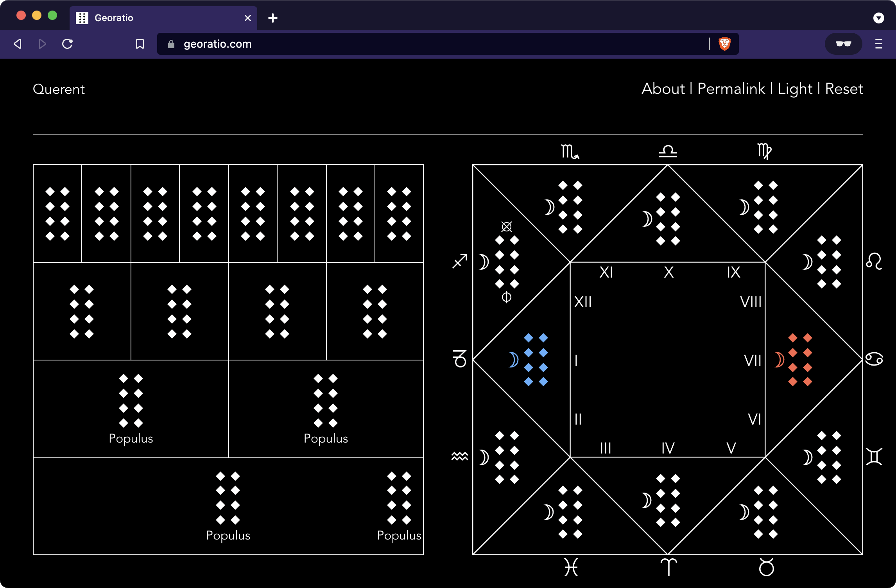896x588 pixels.
Task: Click the Cancer zodiac symbol
Action: (874, 359)
